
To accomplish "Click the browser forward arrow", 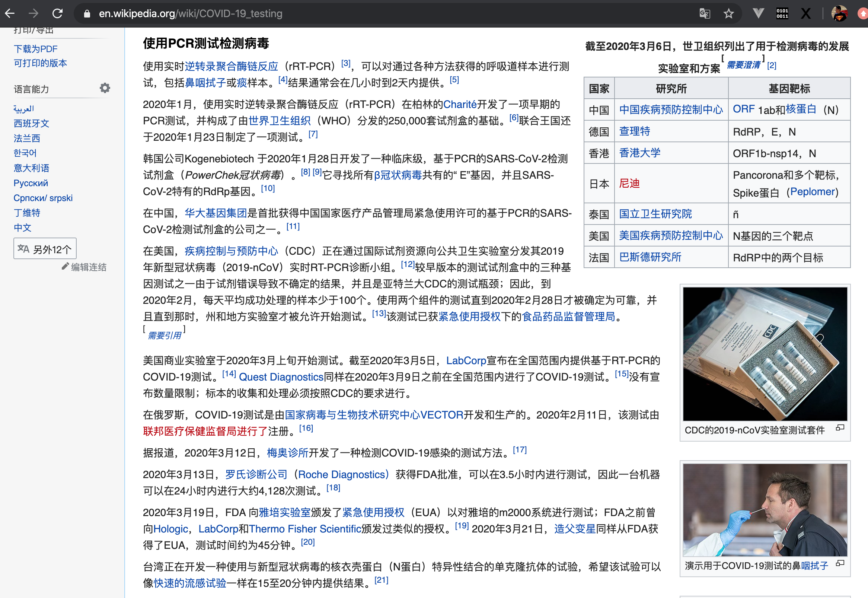I will click(34, 14).
